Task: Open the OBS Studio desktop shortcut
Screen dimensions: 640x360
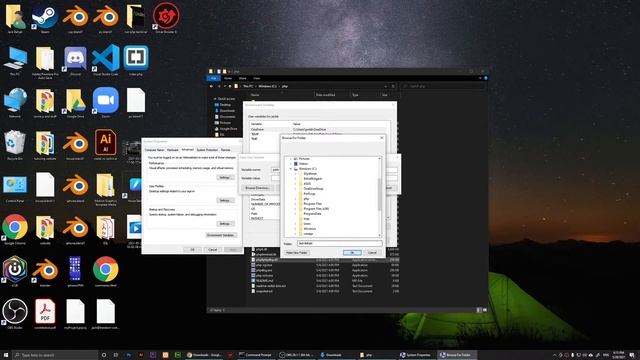Action: (15, 313)
